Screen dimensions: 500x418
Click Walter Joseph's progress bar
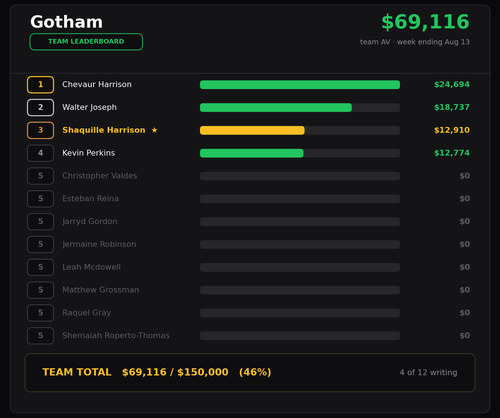(x=300, y=107)
